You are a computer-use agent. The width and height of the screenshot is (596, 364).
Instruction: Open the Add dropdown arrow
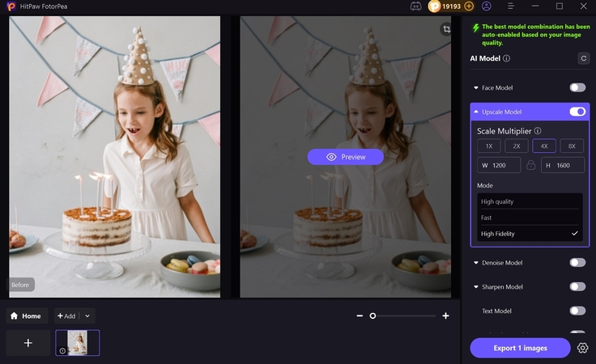pos(87,315)
